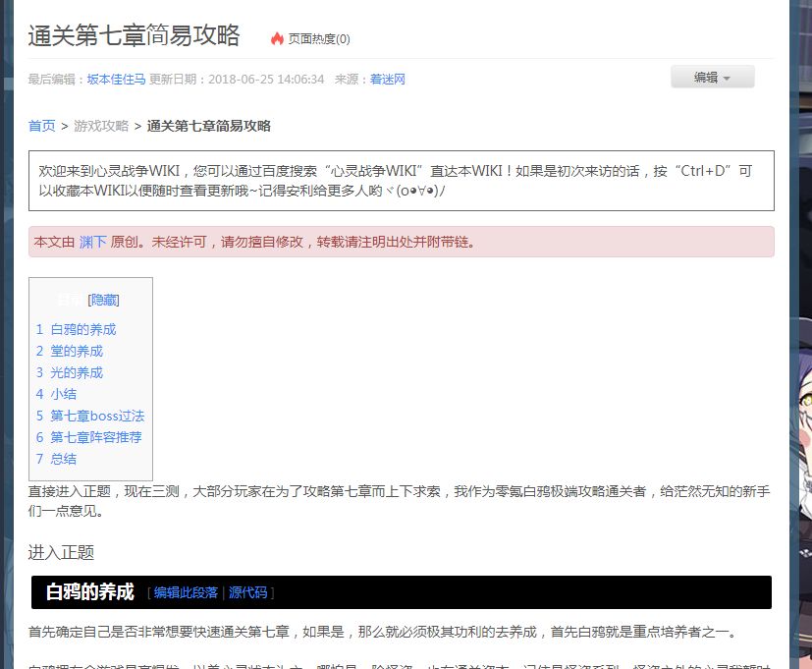This screenshot has width=812, height=669.
Task: Go to 首页 breadcrumb
Action: (x=41, y=126)
